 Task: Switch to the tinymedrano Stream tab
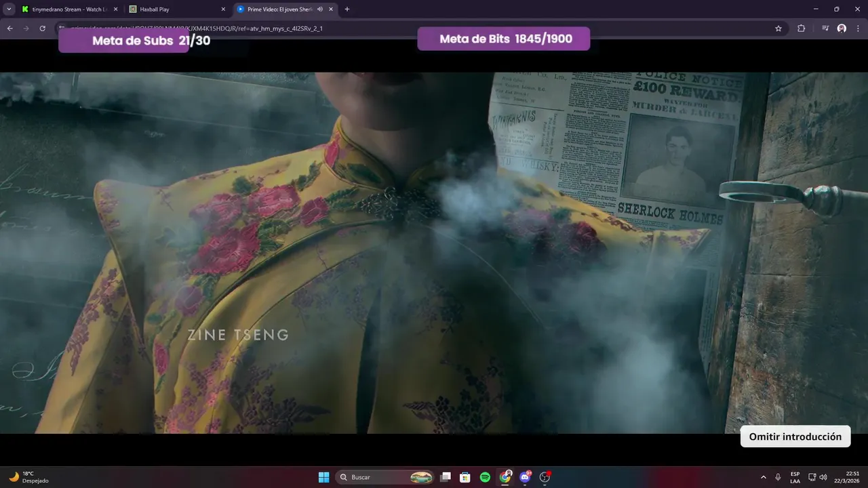[x=68, y=9]
